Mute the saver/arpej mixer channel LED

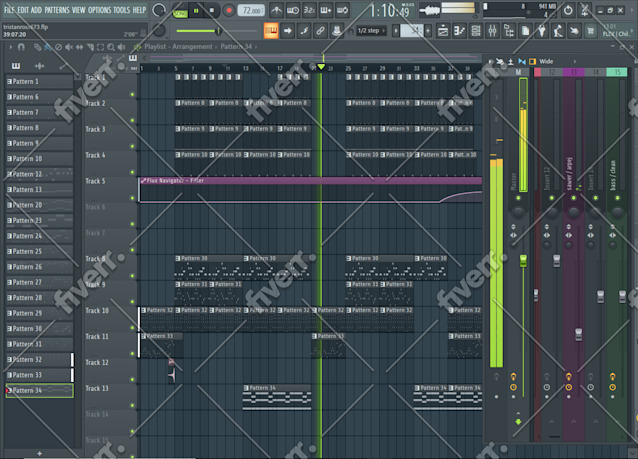pos(574,198)
